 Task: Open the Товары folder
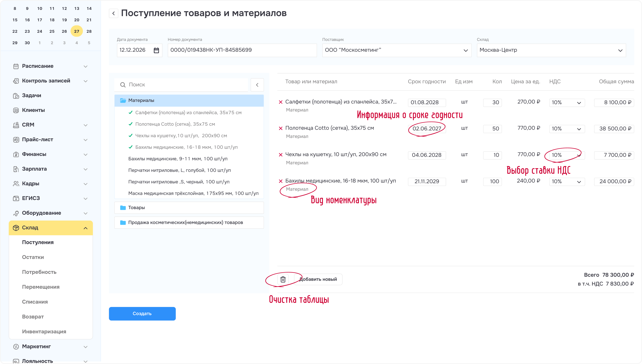click(189, 208)
